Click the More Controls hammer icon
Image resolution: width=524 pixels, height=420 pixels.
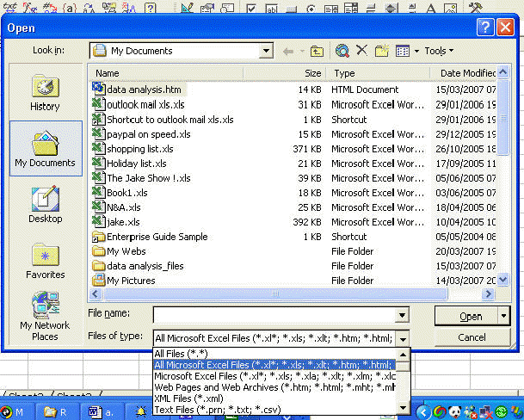[x=475, y=8]
